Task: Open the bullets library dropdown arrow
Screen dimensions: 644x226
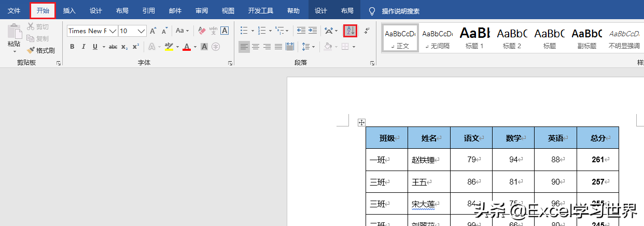Action: [253, 31]
